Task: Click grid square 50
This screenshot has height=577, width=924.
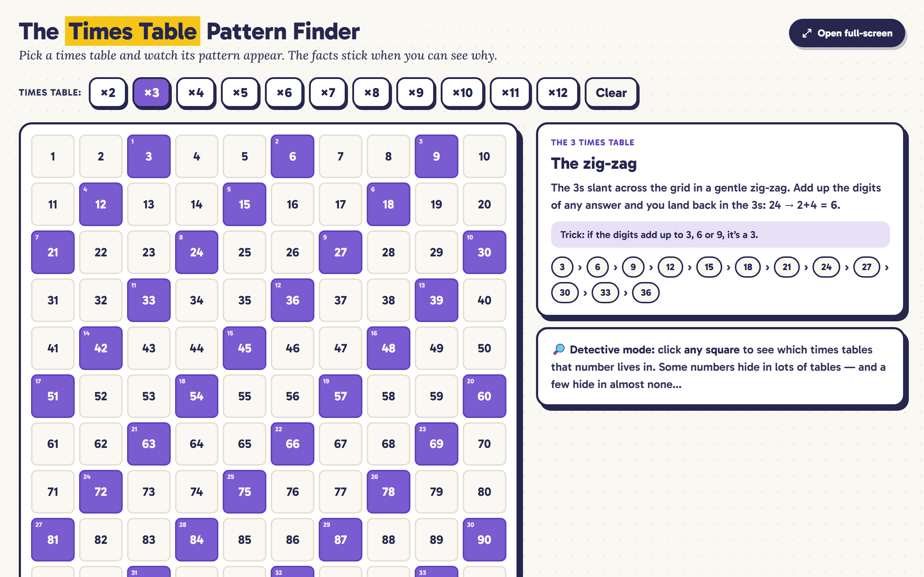Action: [x=484, y=348]
